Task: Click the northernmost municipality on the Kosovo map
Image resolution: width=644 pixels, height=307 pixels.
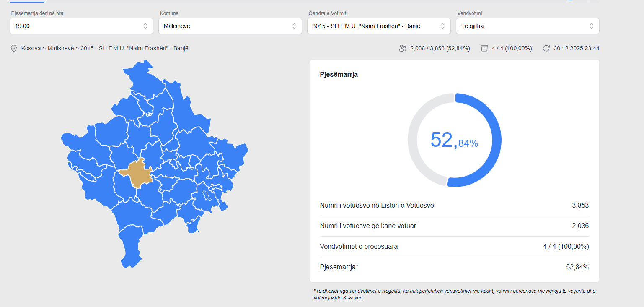Action: click(x=142, y=75)
